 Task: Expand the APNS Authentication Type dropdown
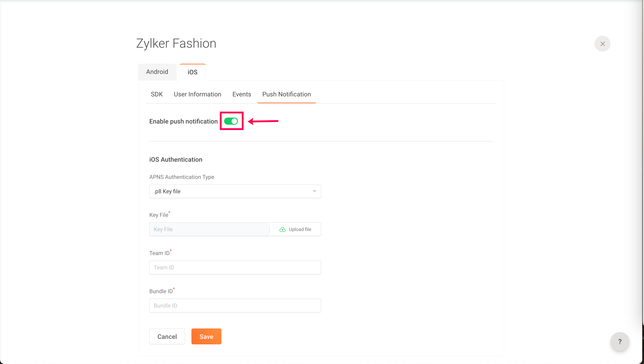[x=235, y=191]
